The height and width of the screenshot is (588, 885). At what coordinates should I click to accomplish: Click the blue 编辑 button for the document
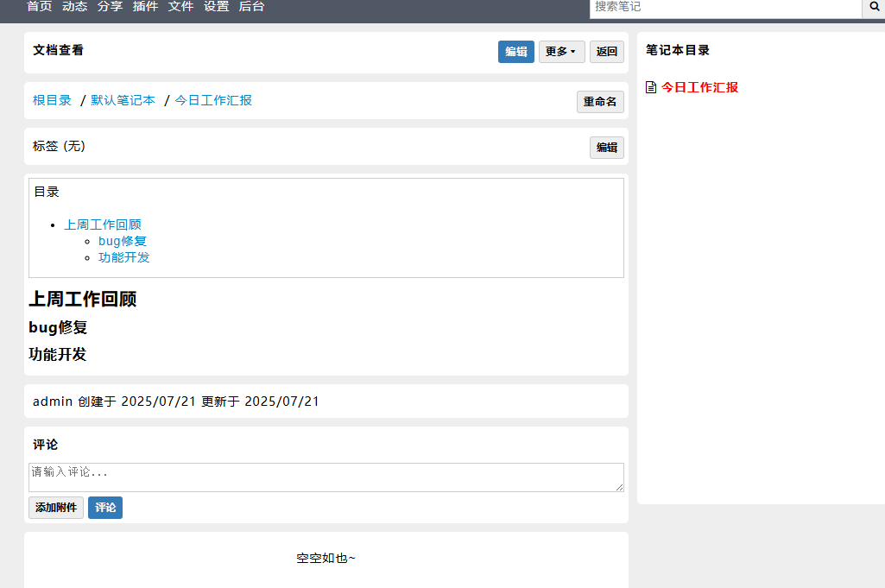[x=515, y=51]
